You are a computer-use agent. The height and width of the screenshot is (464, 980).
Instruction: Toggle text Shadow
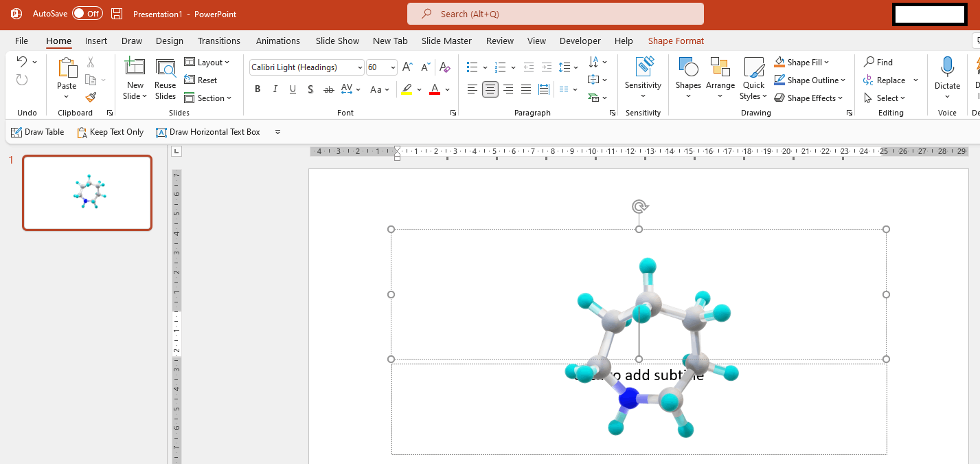point(310,89)
